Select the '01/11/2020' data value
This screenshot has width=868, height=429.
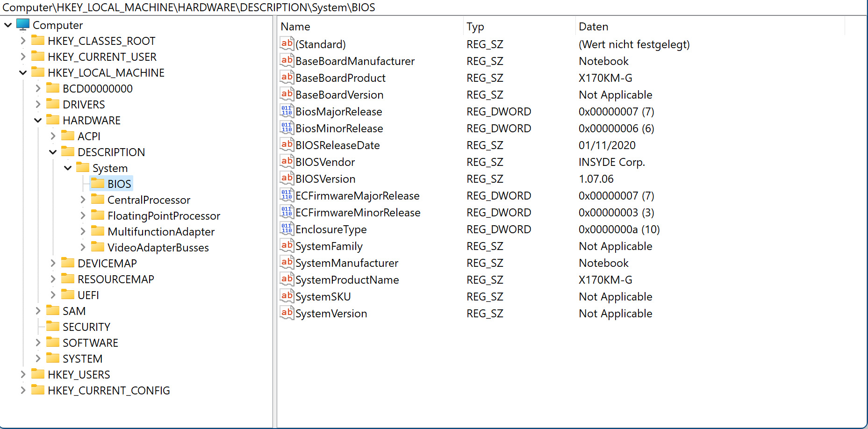pyautogui.click(x=607, y=145)
